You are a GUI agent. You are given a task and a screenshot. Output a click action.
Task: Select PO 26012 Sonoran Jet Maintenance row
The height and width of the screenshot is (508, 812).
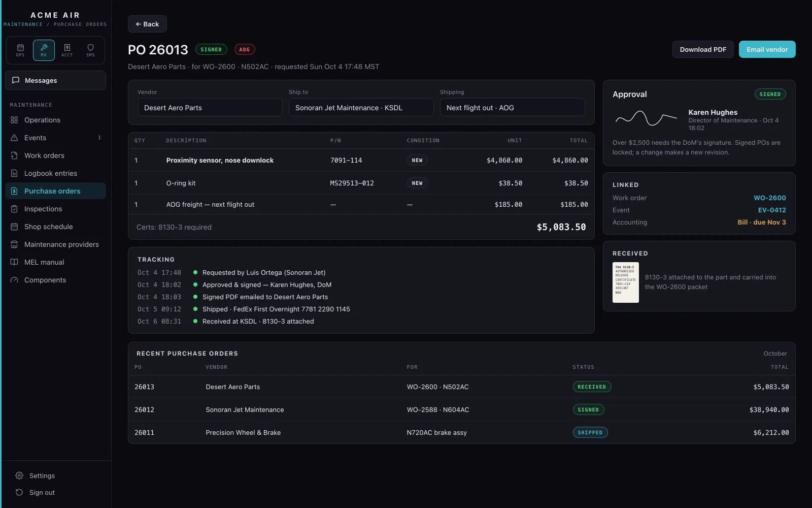461,409
